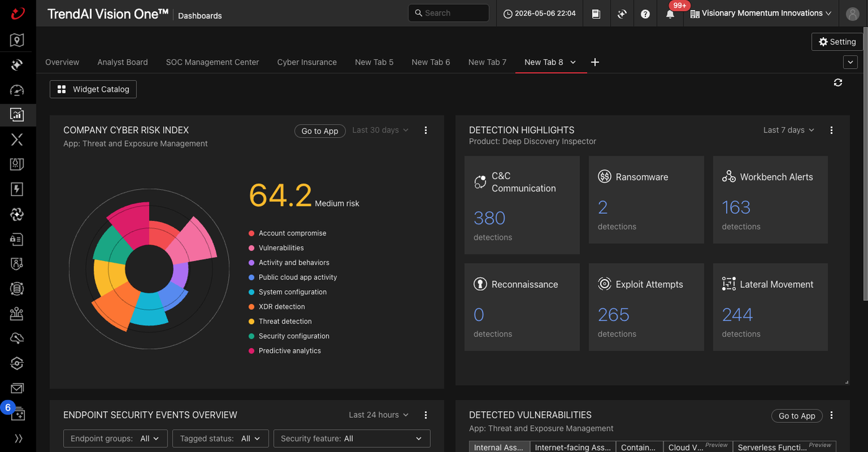The width and height of the screenshot is (868, 452).
Task: Click the Vulnerabilities legend color dot
Action: [251, 248]
